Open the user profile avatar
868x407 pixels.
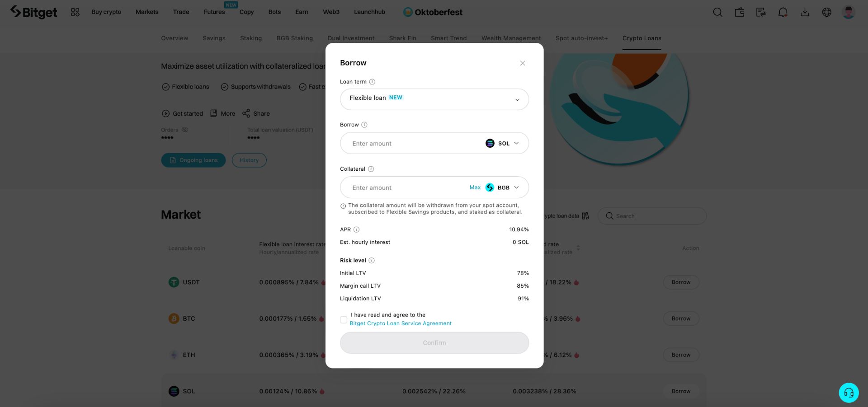coord(849,12)
